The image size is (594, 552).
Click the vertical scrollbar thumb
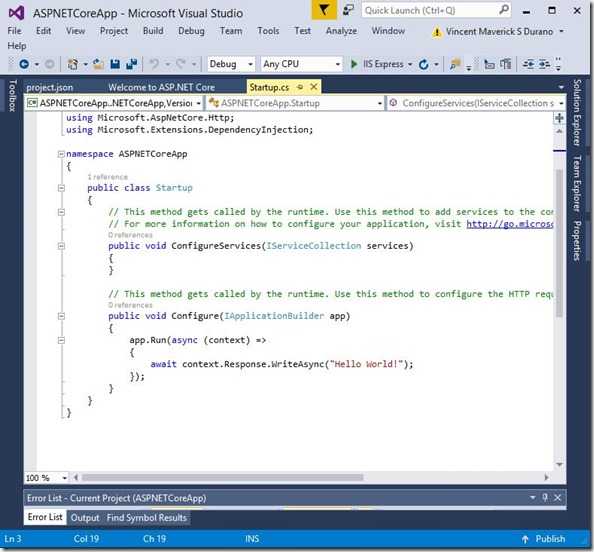click(559, 242)
